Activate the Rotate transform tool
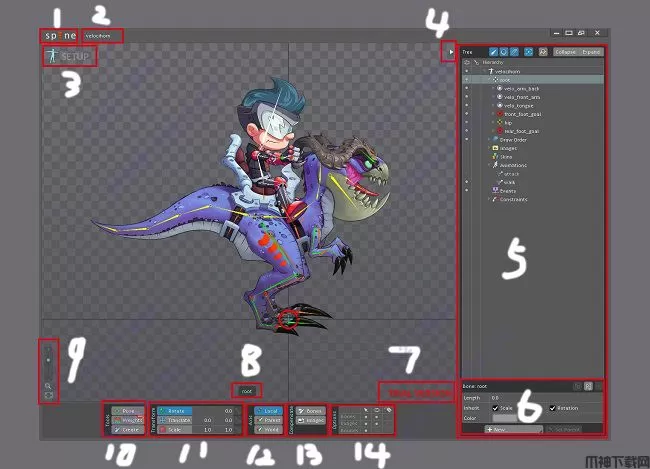The width and height of the screenshot is (650, 469). coord(174,410)
